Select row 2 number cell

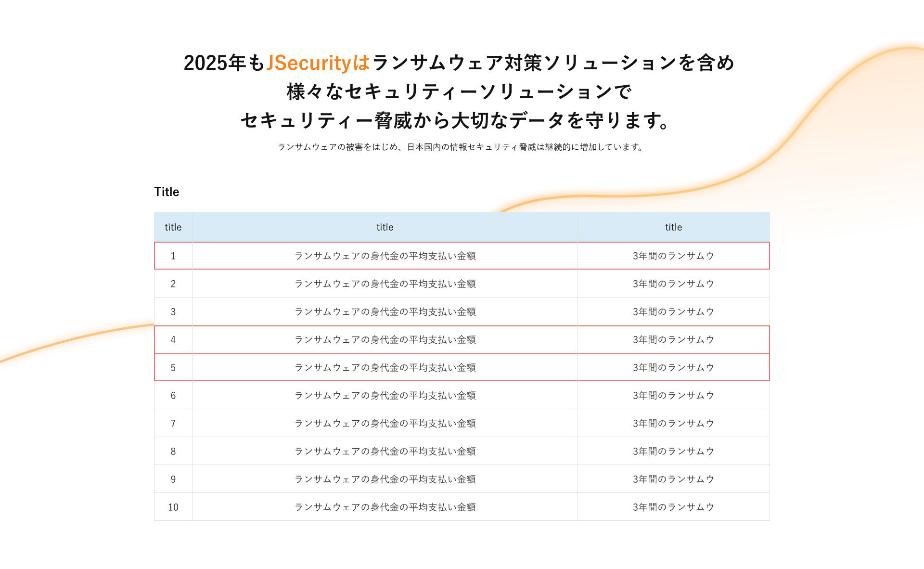[173, 284]
